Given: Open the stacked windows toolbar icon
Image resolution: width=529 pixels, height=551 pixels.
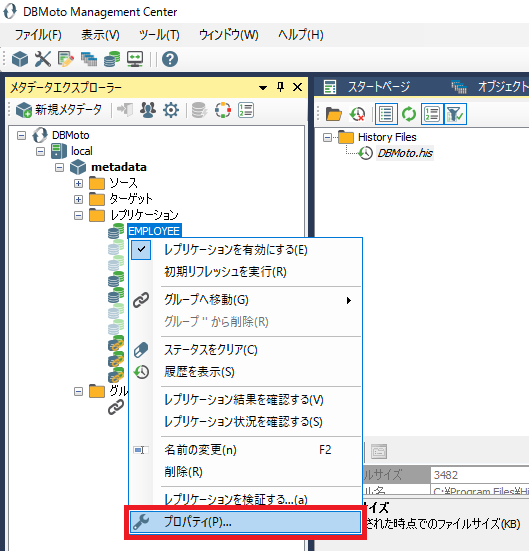Looking at the screenshot, I should 89,59.
